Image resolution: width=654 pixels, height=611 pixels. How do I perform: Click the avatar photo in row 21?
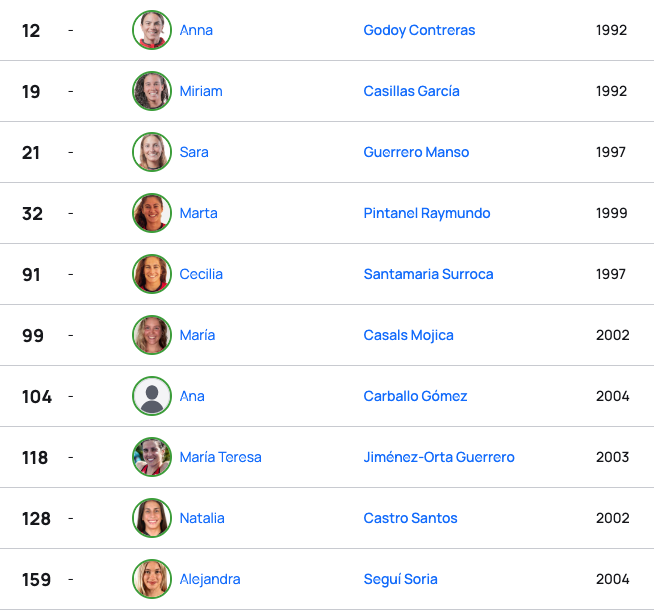point(152,152)
